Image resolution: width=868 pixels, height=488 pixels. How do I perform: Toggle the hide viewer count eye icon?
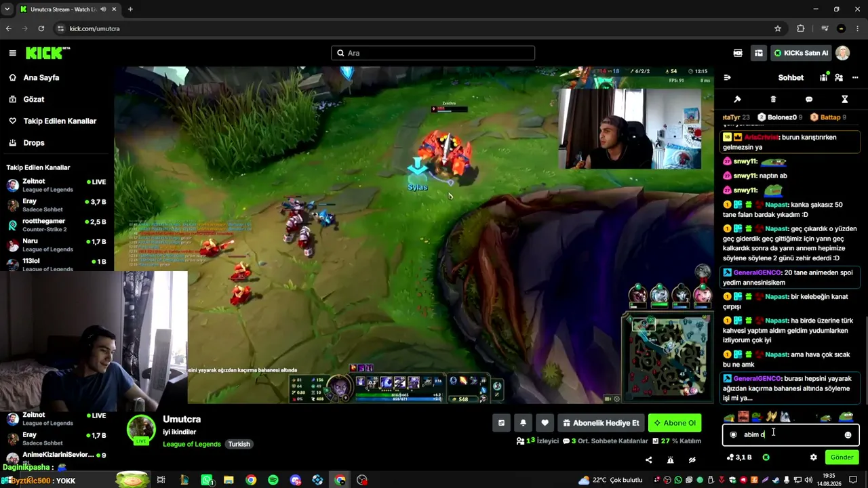(x=692, y=460)
